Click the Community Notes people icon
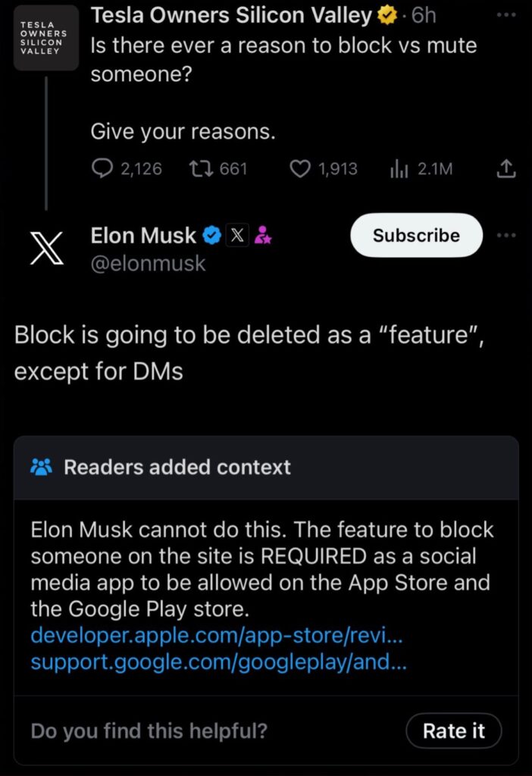The height and width of the screenshot is (776, 532). click(x=41, y=467)
